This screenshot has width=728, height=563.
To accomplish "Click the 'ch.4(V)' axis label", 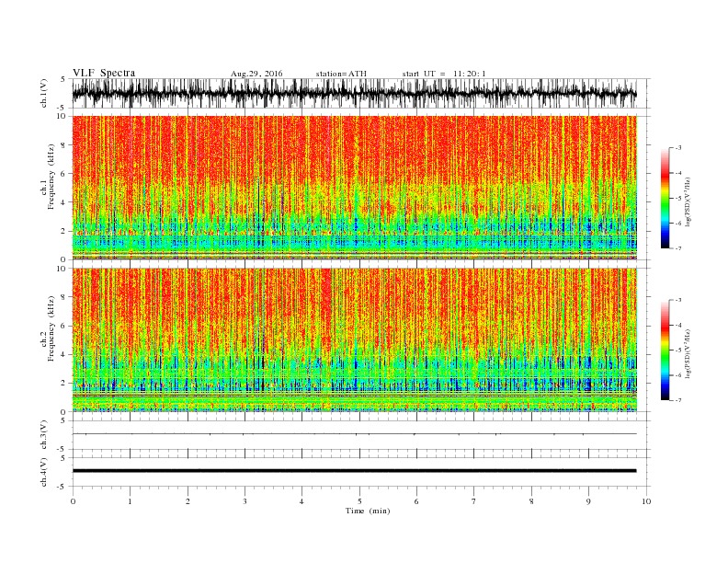I will (44, 472).
